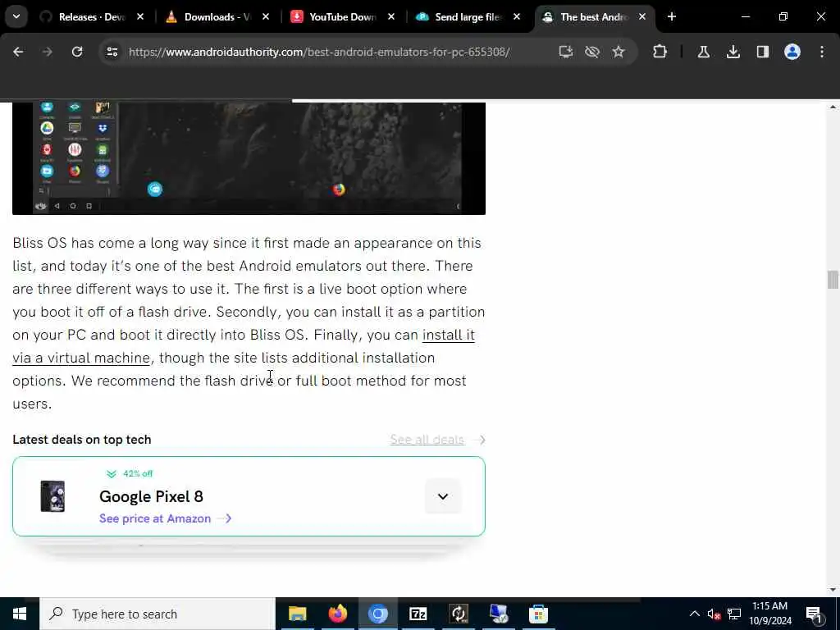840x630 pixels.
Task: Open the Windows Start menu
Action: click(x=20, y=614)
